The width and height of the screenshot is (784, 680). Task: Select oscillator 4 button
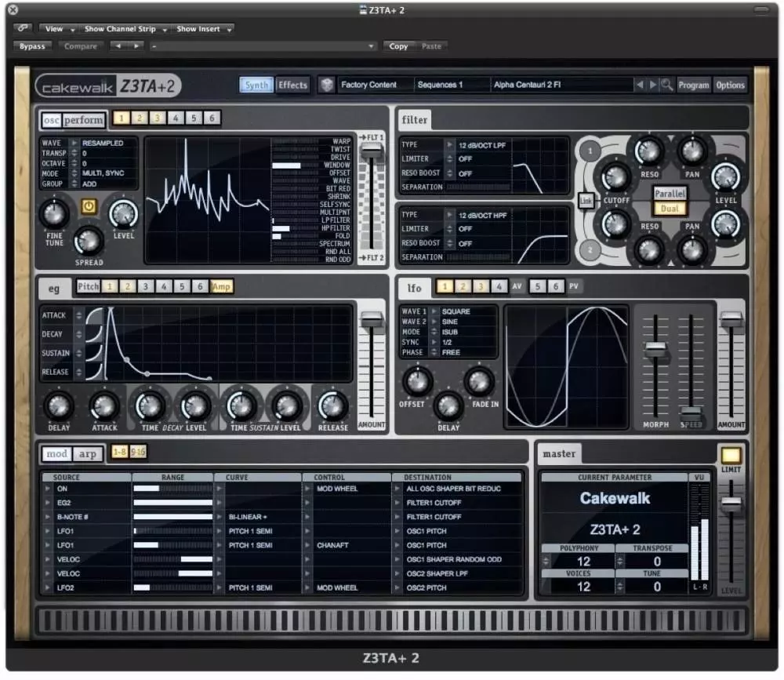click(x=176, y=118)
